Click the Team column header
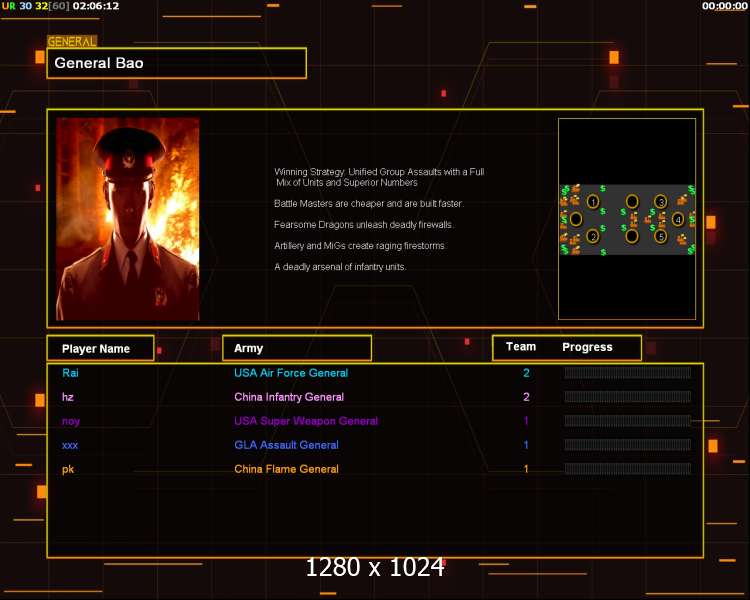The width and height of the screenshot is (750, 600). [x=521, y=347]
